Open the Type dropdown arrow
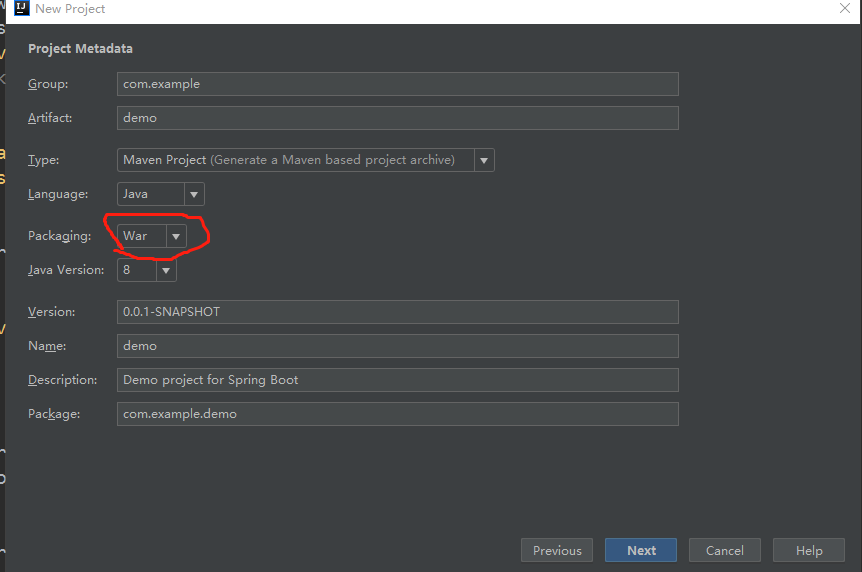 [x=484, y=160]
